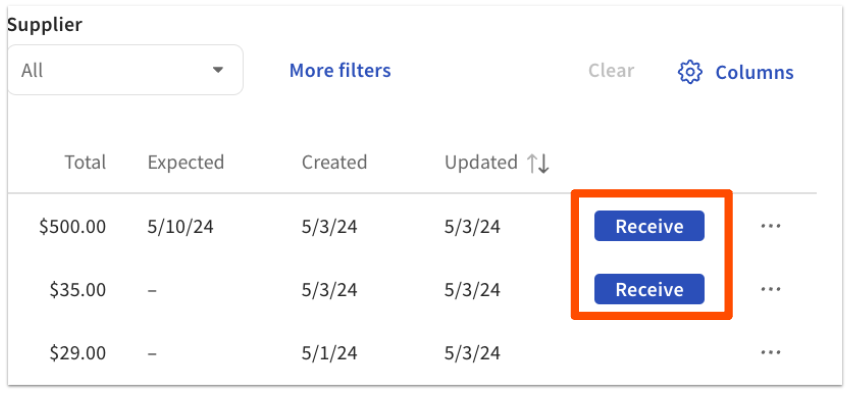
Task: Select the $29.00 order created 5/1/24
Action: 412,353
